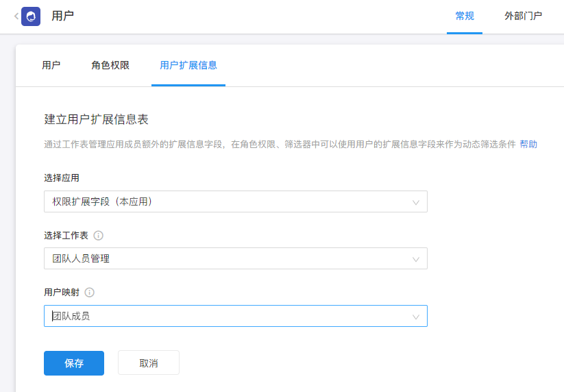The height and width of the screenshot is (392, 564).
Task: Switch to the 常规 tab
Action: (465, 16)
